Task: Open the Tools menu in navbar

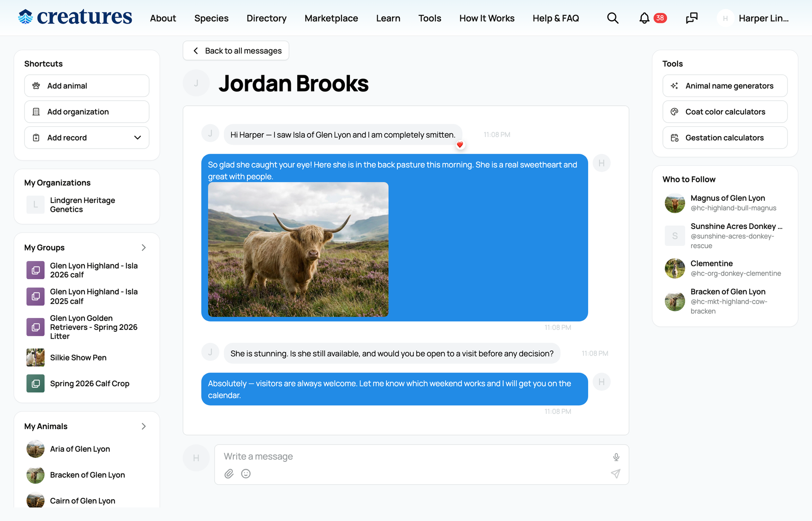Action: [x=430, y=18]
